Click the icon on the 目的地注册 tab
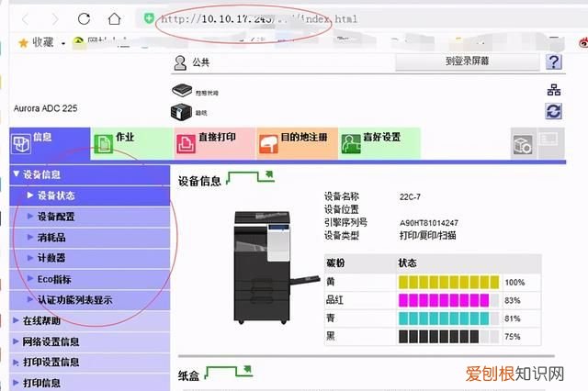 click(x=268, y=144)
